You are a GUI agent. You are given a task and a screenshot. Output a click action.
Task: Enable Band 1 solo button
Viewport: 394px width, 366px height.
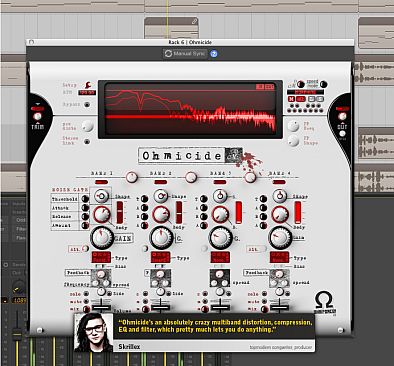(86, 294)
